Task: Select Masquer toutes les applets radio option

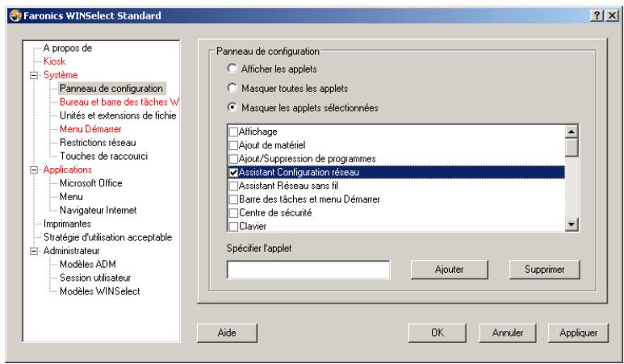Action: (x=232, y=88)
